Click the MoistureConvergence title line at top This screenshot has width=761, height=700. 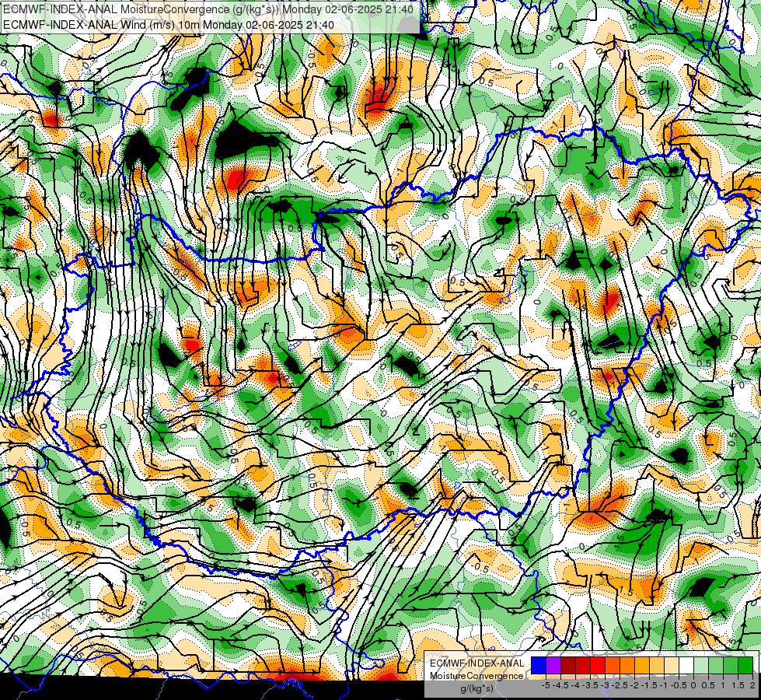tap(208, 9)
